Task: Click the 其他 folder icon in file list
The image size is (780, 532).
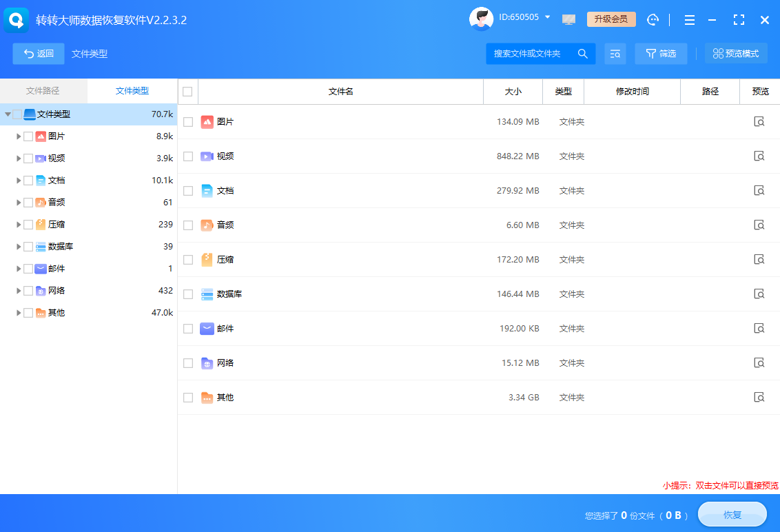Action: pyautogui.click(x=207, y=397)
